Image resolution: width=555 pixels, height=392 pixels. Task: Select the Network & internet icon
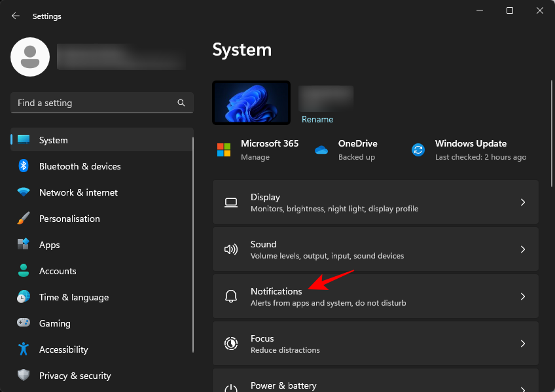(x=24, y=192)
